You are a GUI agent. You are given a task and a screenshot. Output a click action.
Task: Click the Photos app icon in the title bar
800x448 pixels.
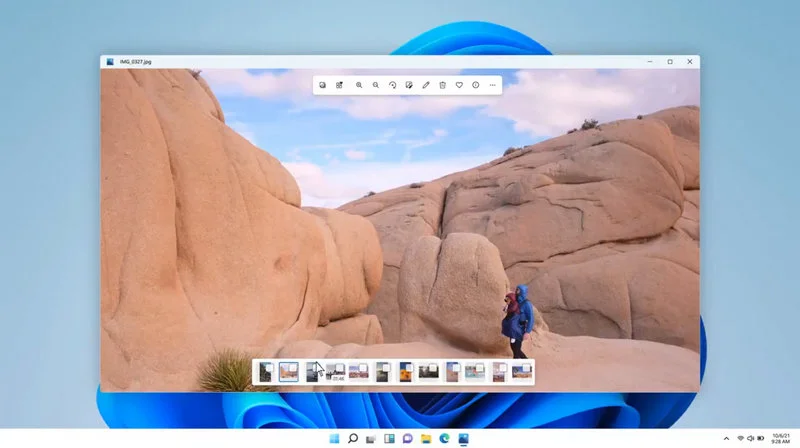coord(110,62)
